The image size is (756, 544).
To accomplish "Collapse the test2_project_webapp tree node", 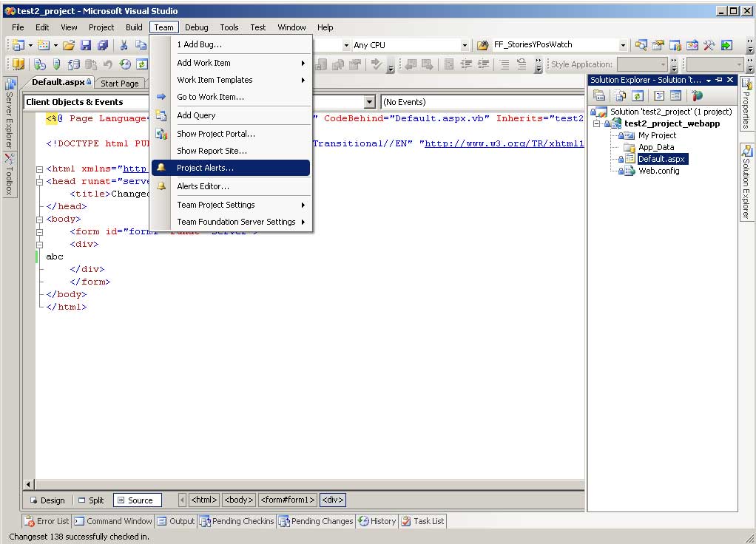I will (596, 124).
